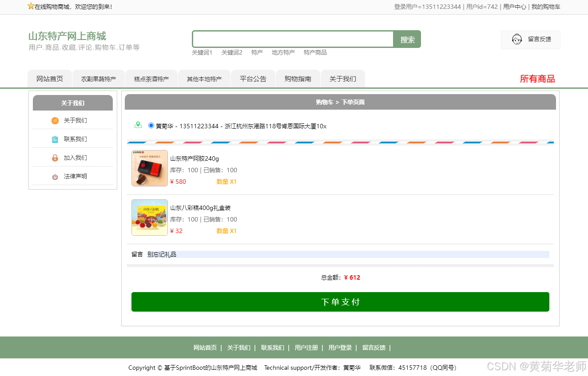
Task: Click the 购物车 > 下单页面 breadcrumb header
Action: (340, 102)
